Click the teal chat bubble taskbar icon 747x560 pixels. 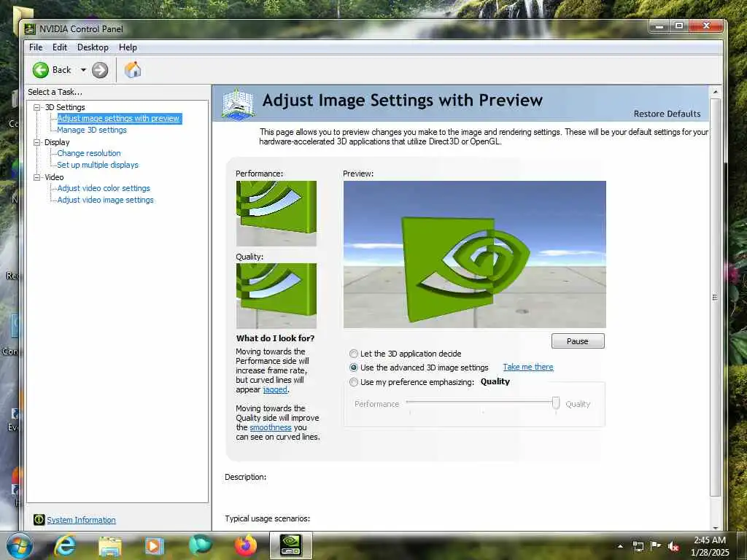(x=200, y=545)
